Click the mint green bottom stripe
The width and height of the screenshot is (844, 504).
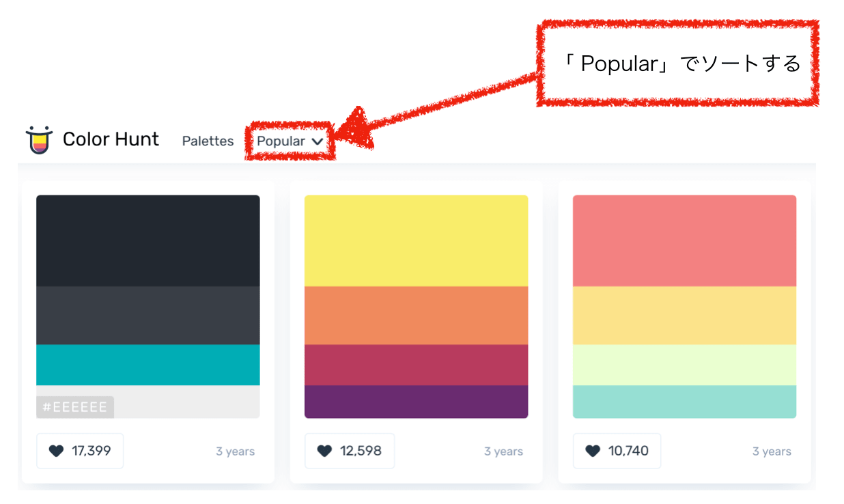(x=684, y=400)
